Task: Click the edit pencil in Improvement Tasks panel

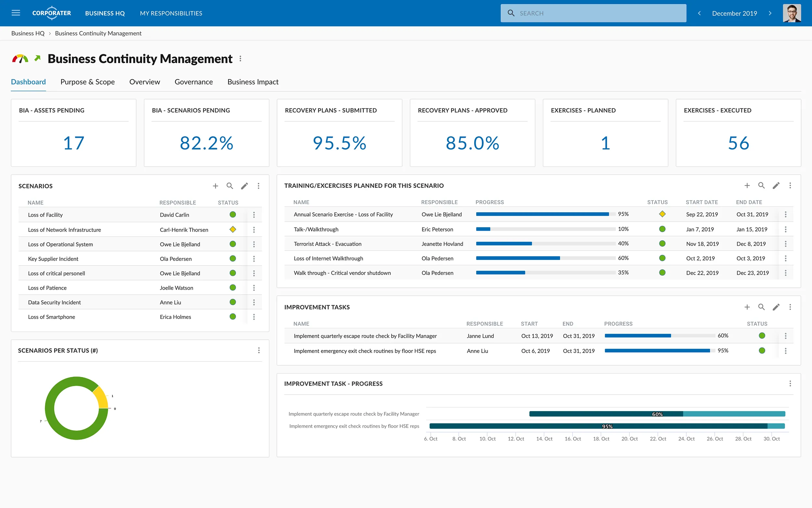Action: pos(776,307)
